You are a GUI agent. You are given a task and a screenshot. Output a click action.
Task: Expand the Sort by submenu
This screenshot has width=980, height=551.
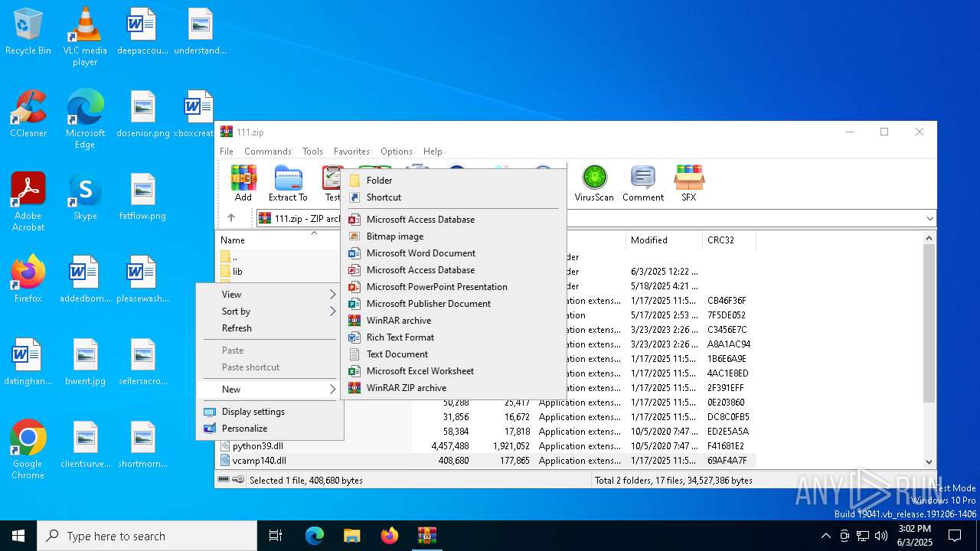click(x=269, y=311)
